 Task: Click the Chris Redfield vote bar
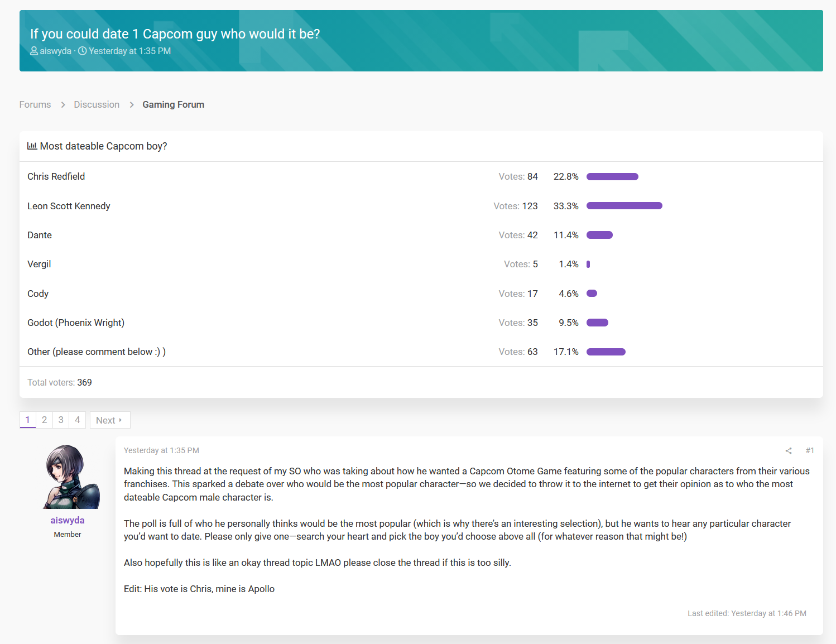click(x=612, y=177)
